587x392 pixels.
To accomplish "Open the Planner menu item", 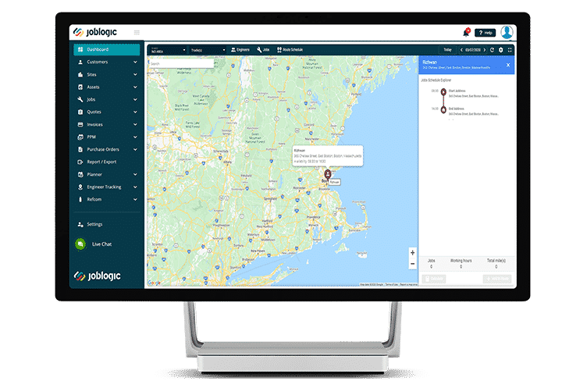I will tap(107, 174).
